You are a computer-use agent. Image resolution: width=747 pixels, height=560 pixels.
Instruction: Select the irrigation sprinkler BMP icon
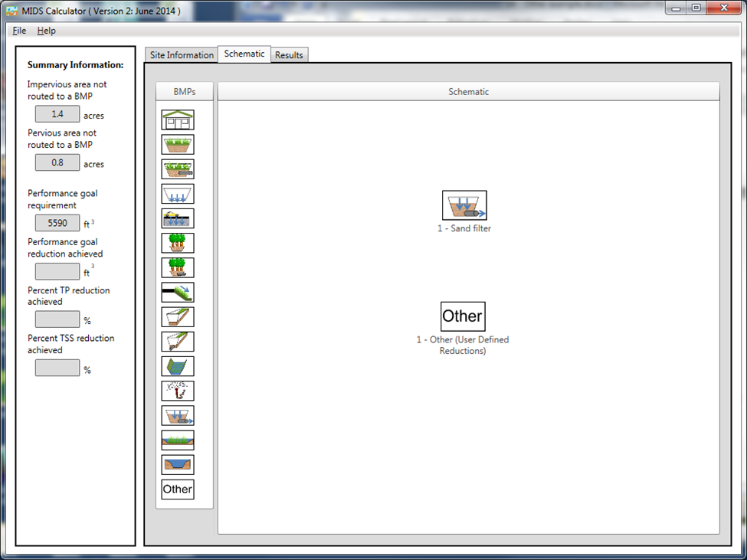click(178, 391)
